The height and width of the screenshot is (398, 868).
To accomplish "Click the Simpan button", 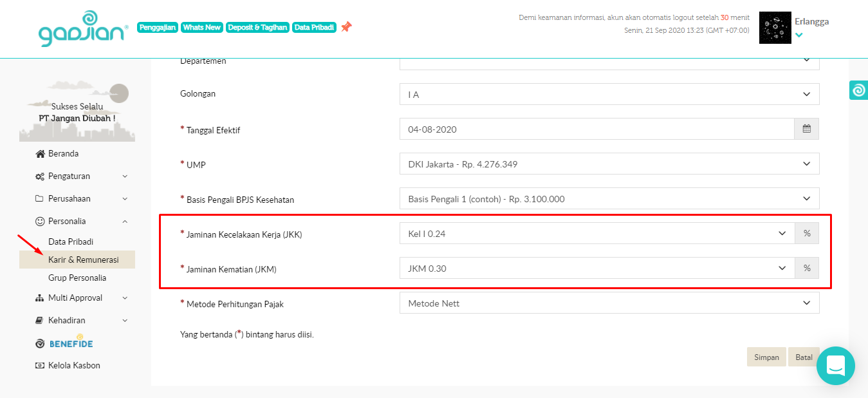I will click(x=766, y=357).
